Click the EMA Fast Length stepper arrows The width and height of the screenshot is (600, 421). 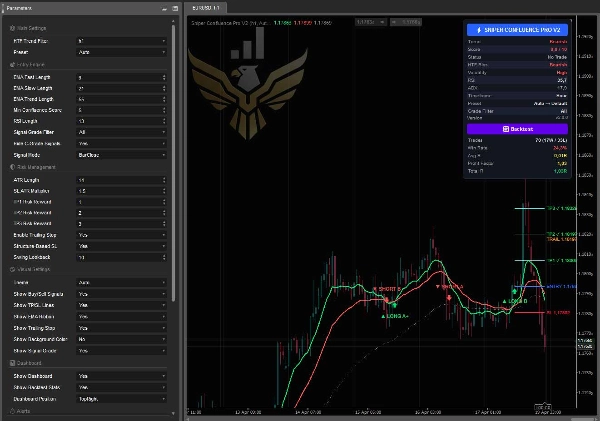[164, 77]
